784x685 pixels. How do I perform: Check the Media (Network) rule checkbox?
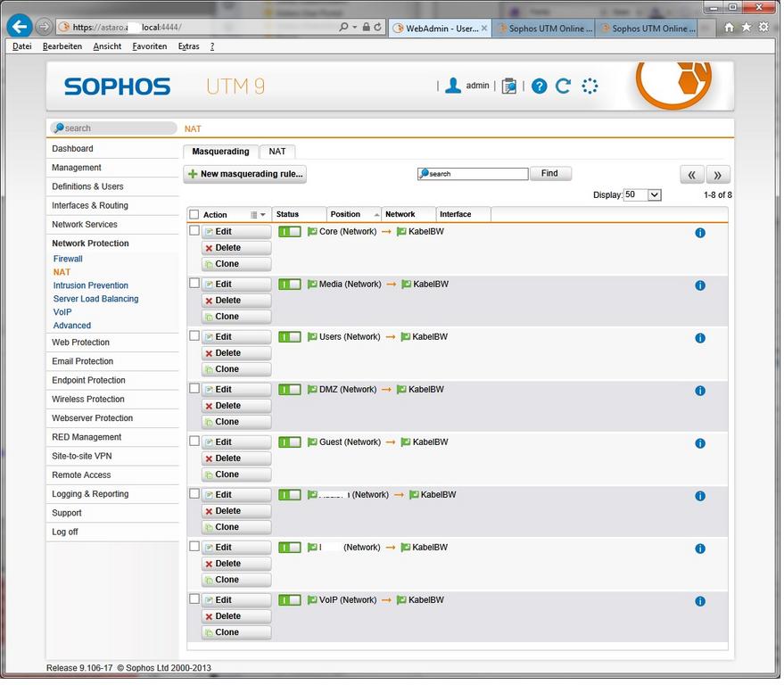point(194,283)
